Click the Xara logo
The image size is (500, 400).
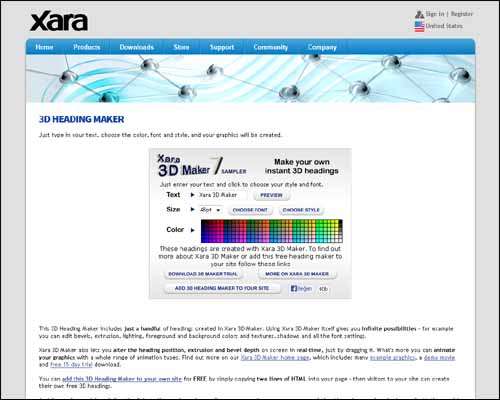pos(59,21)
